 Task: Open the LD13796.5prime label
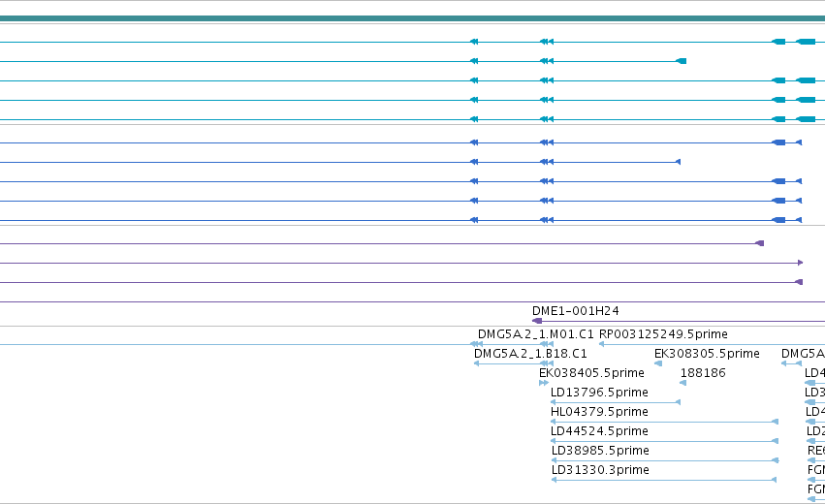(599, 393)
